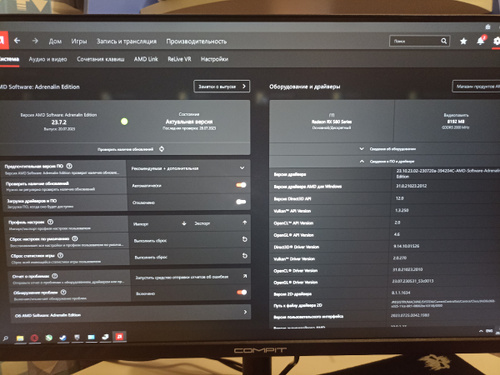
Task: Click the check for updates refresh icon
Action: pyautogui.click(x=161, y=149)
